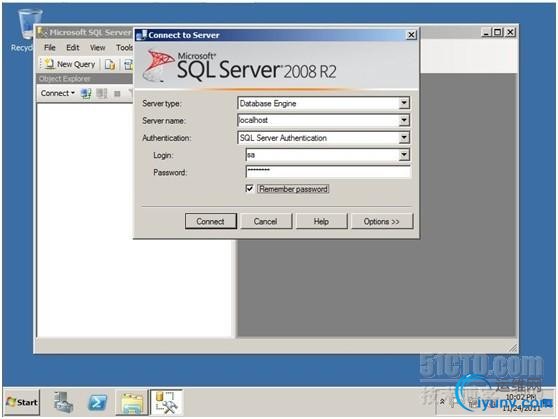The width and height of the screenshot is (558, 419).
Task: Open Server Manager from the taskbar
Action: click(x=63, y=402)
